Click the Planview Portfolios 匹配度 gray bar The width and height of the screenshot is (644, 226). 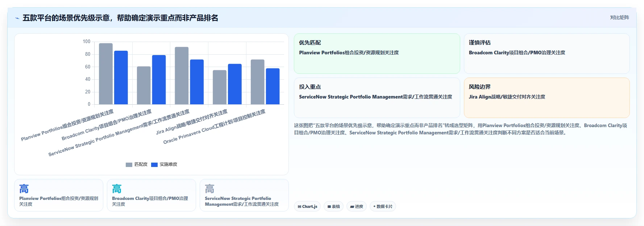coord(106,74)
